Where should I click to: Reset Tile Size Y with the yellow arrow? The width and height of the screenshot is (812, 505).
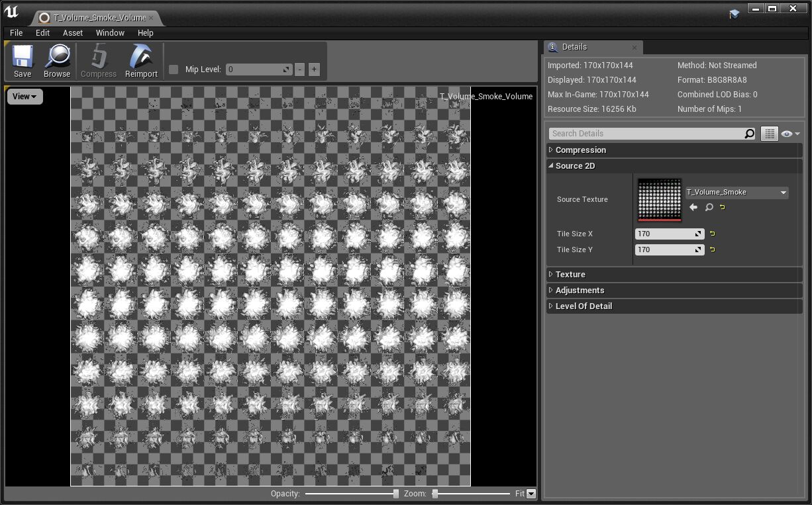(x=712, y=250)
